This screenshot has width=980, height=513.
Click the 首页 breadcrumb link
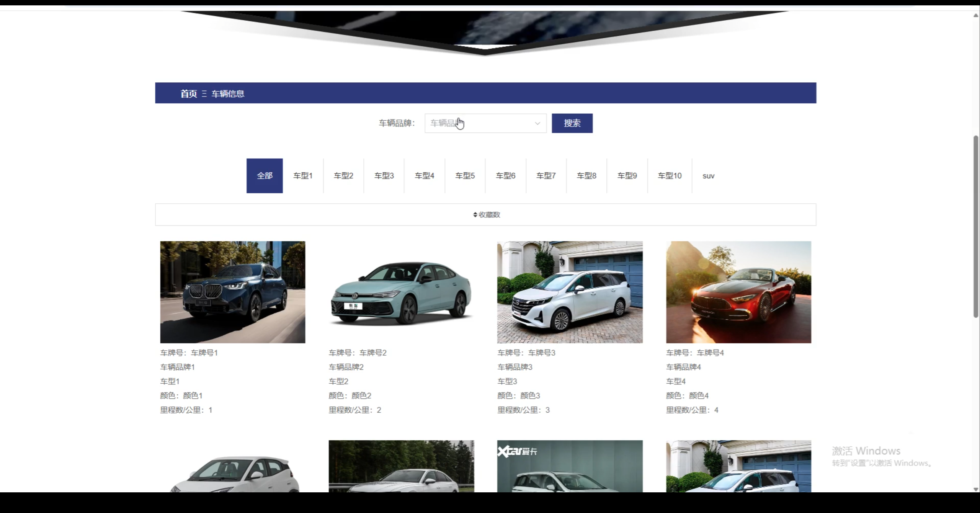coord(188,93)
